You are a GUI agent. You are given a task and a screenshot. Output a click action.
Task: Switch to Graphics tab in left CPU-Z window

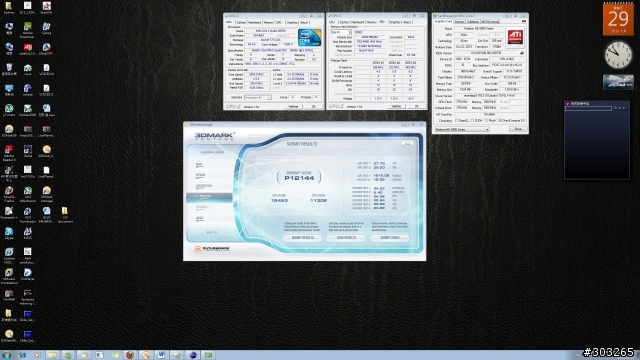point(292,22)
